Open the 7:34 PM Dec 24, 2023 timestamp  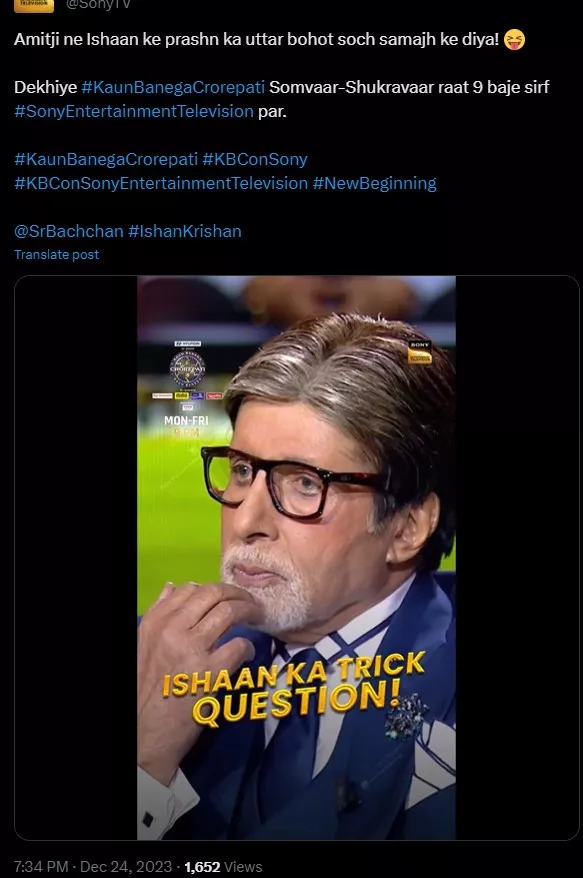coord(93,866)
